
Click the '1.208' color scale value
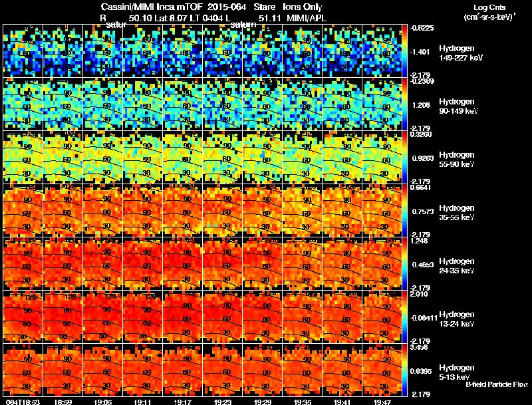(421, 105)
